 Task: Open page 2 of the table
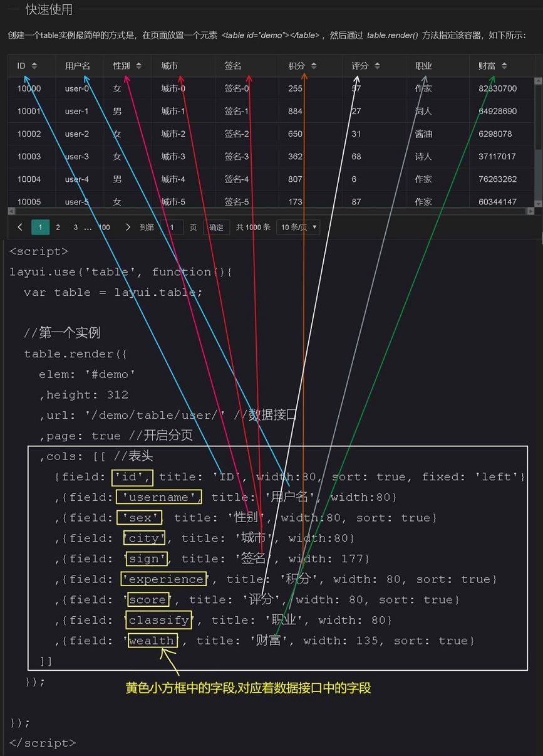pos(58,227)
